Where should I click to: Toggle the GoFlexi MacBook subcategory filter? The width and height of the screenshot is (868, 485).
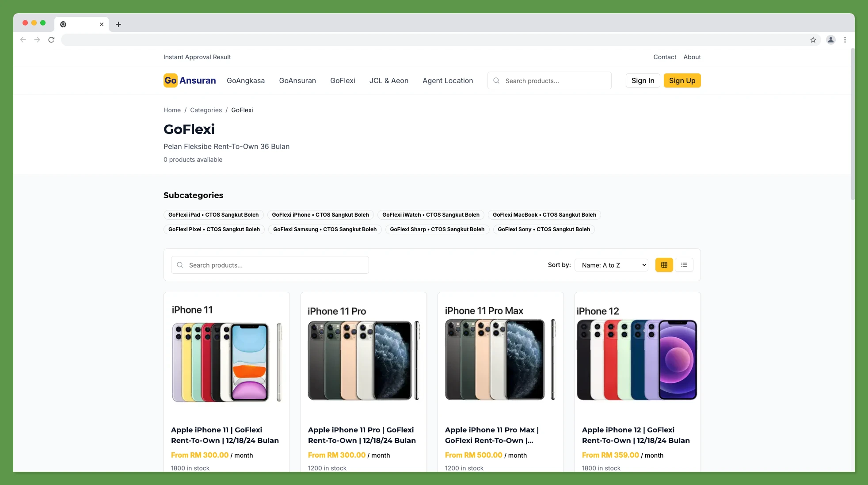click(x=544, y=215)
